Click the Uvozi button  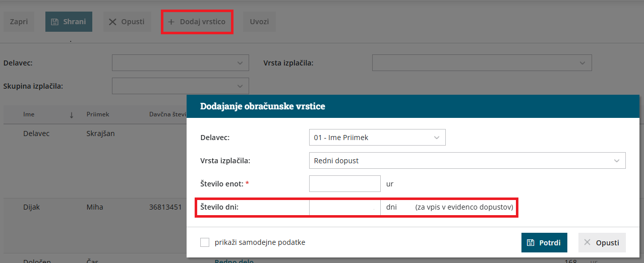click(x=259, y=22)
